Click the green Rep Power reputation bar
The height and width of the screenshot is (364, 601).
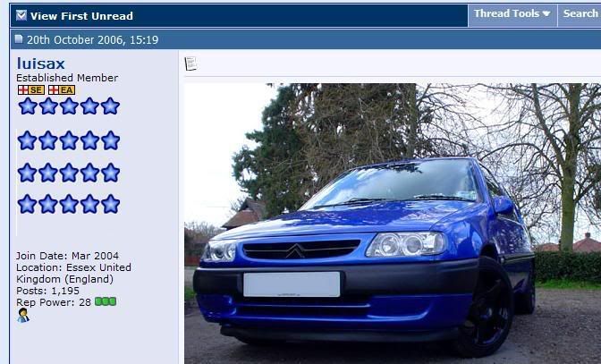[x=106, y=301]
